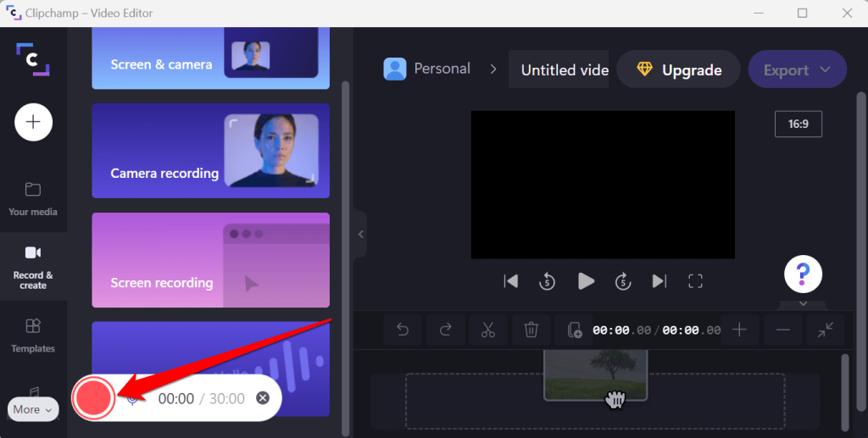Open the help question mark button
Viewport: 868px width, 438px height.
pos(803,274)
